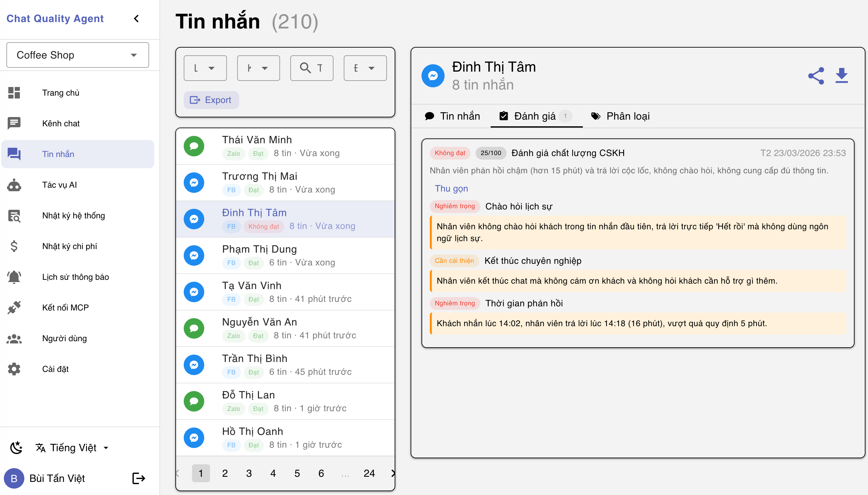Open Tác vụ AI via the robot icon
868x495 pixels.
14,185
